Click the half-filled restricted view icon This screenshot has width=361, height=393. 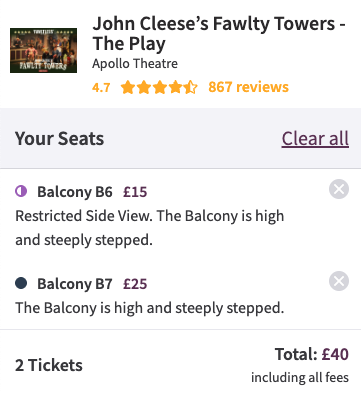click(21, 191)
